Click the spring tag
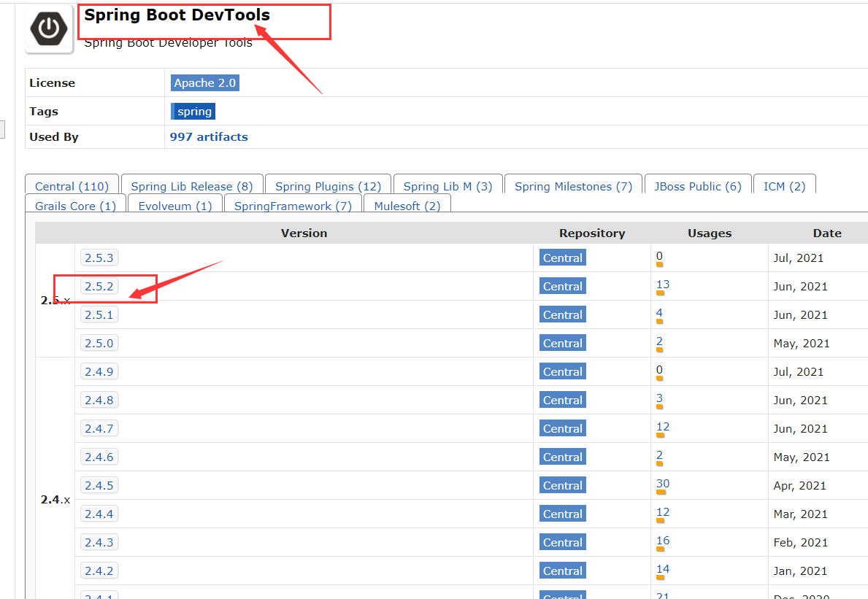The width and height of the screenshot is (868, 599). [x=193, y=111]
